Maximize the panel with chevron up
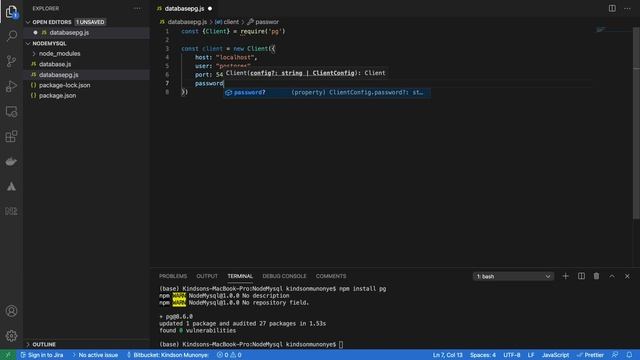The image size is (640, 360). click(x=612, y=276)
